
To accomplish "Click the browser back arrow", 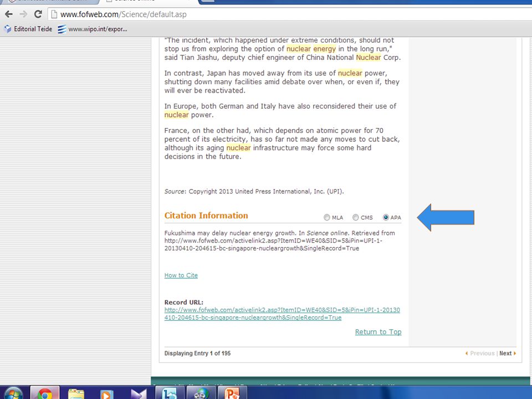I will (x=9, y=14).
